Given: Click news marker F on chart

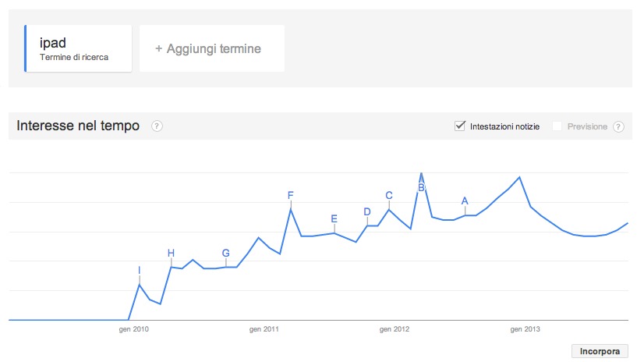Looking at the screenshot, I should tap(291, 195).
